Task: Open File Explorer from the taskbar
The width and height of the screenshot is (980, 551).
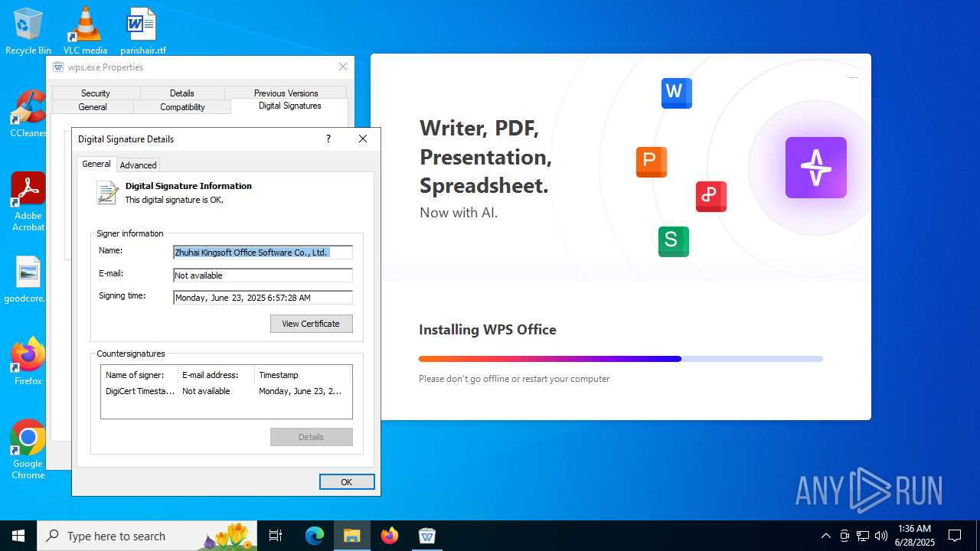Action: (x=352, y=536)
